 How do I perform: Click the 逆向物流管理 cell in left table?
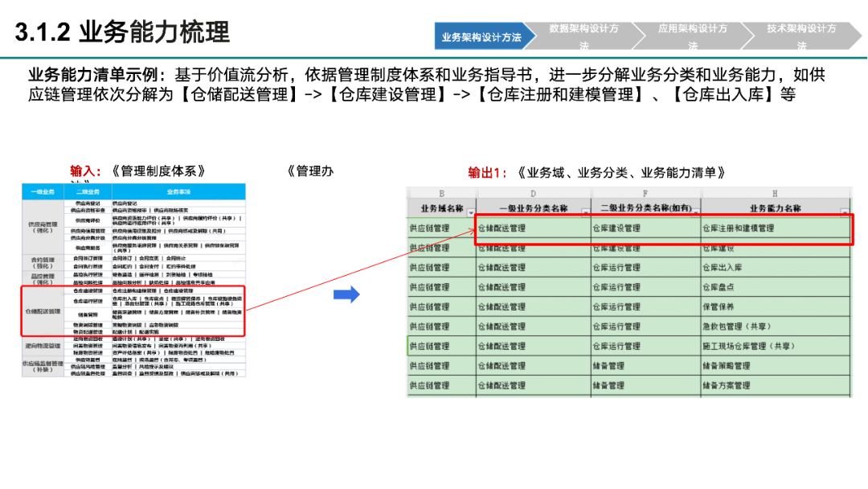click(43, 346)
